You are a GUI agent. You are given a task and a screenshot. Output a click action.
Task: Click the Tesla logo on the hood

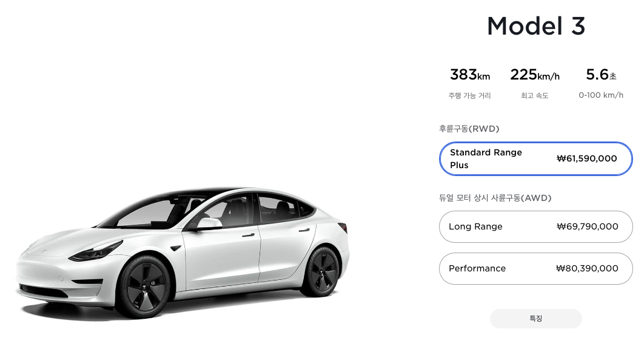tap(42, 250)
